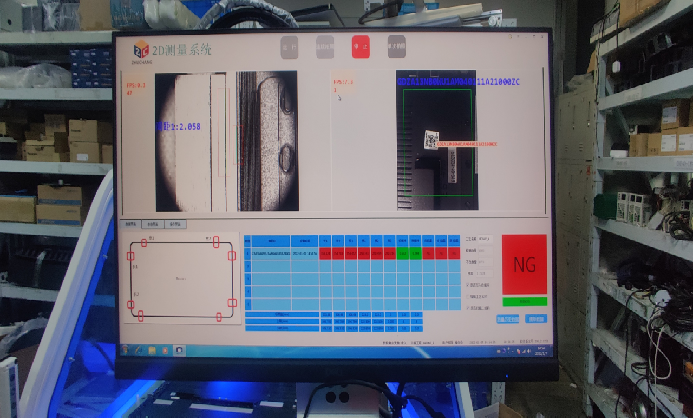This screenshot has width=693, height=418.
Task: Click the first input field right of table
Action: click(484, 240)
